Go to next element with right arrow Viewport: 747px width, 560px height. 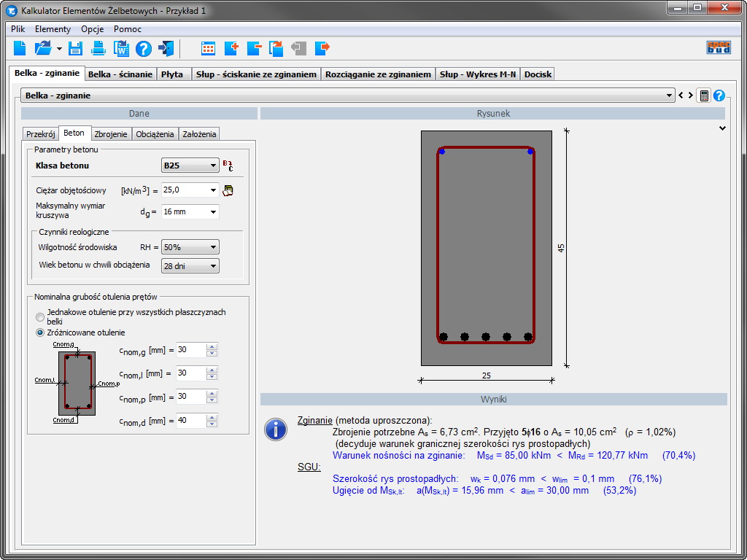pos(690,96)
